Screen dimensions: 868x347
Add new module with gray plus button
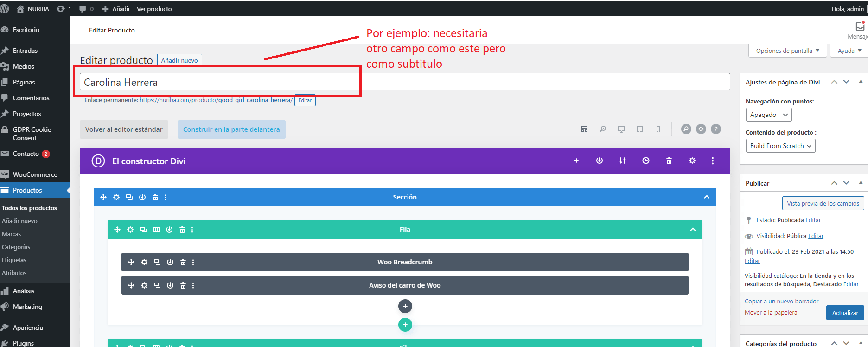(x=405, y=306)
